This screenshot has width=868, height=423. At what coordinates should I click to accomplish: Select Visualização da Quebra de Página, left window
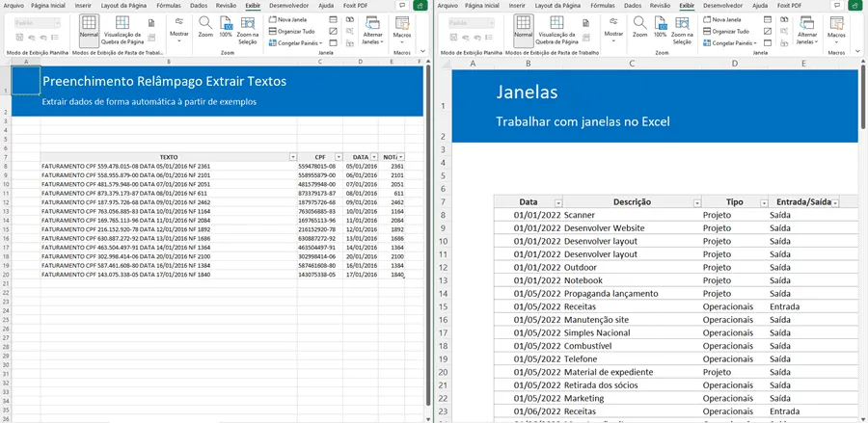tap(122, 30)
